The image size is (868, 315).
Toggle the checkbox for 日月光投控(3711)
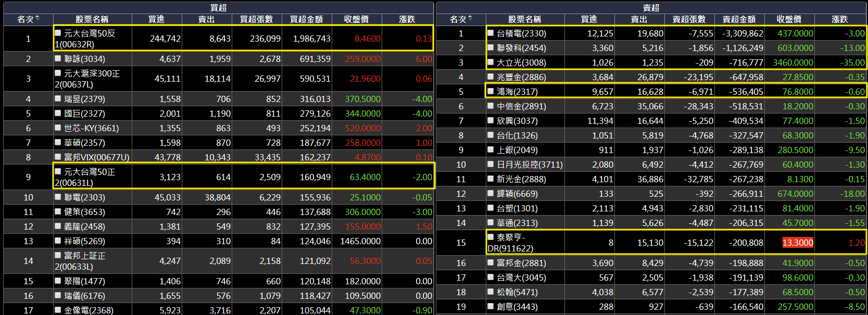[x=491, y=164]
